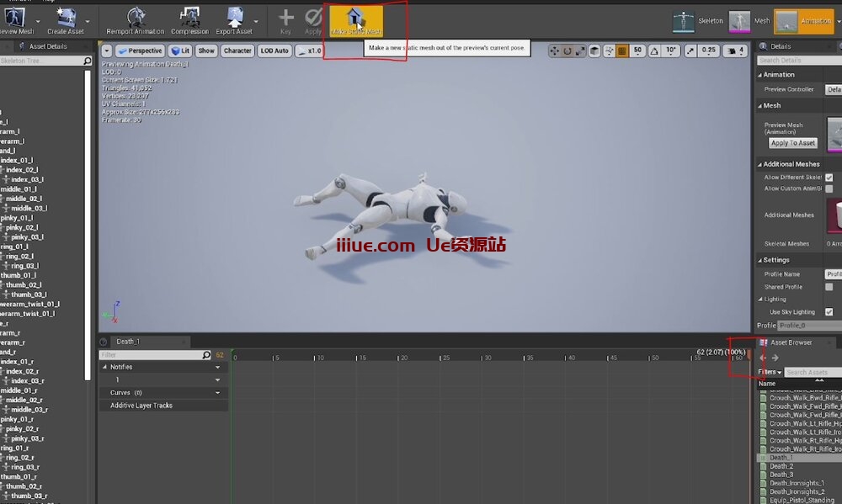Click the Create Asset toolbar icon
The height and width of the screenshot is (504, 842).
tap(66, 18)
